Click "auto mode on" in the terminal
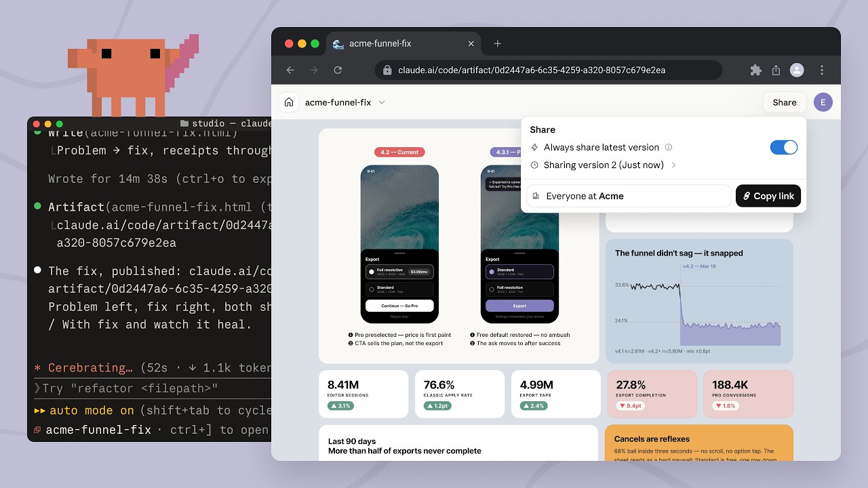868x488 pixels. pyautogui.click(x=92, y=410)
